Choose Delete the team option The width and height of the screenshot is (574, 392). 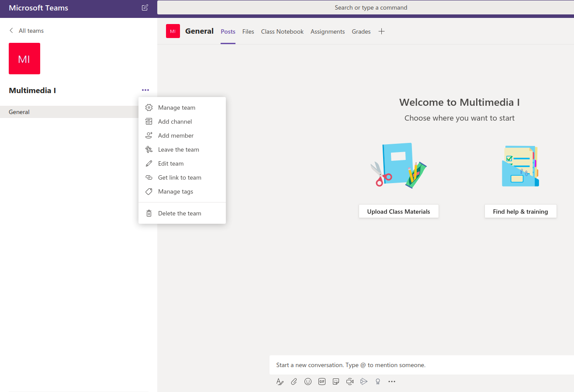click(x=182, y=213)
